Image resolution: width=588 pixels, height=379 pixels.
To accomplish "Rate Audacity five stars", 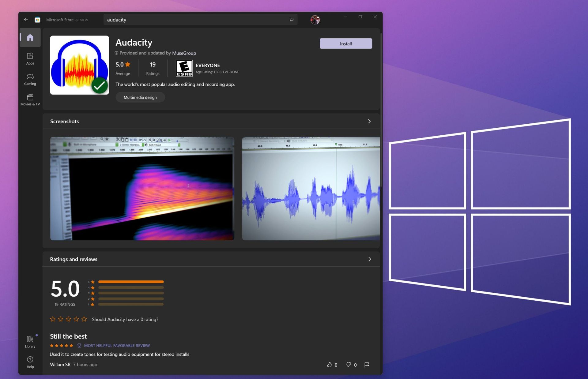I will point(84,319).
